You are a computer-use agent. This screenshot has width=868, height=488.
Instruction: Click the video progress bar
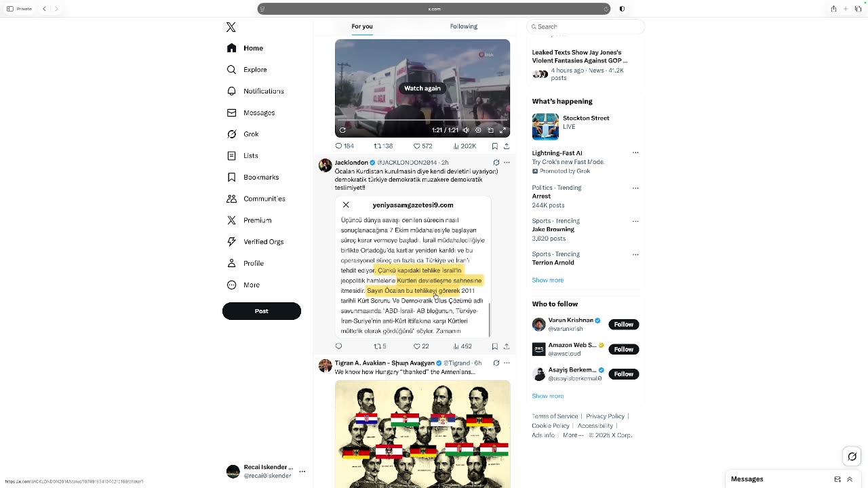tap(422, 121)
